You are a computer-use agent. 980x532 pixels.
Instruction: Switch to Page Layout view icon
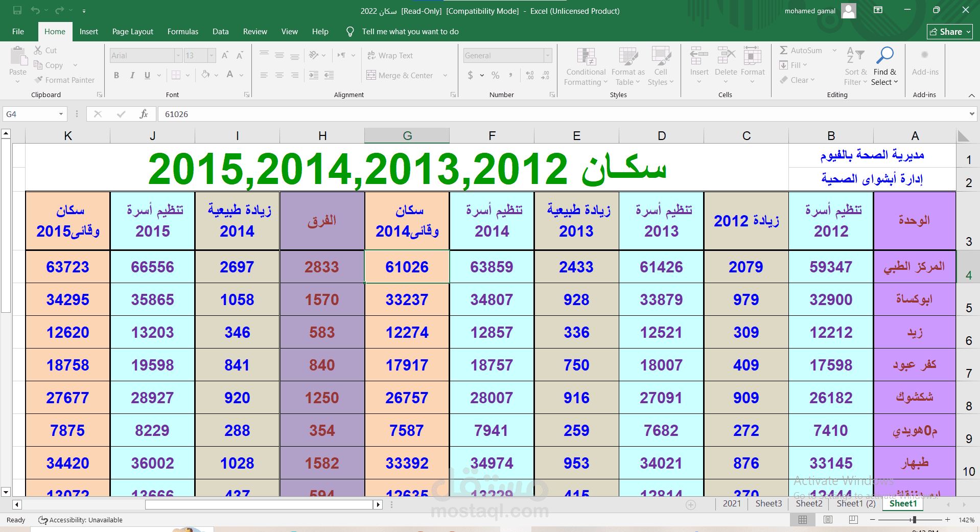pyautogui.click(x=828, y=520)
